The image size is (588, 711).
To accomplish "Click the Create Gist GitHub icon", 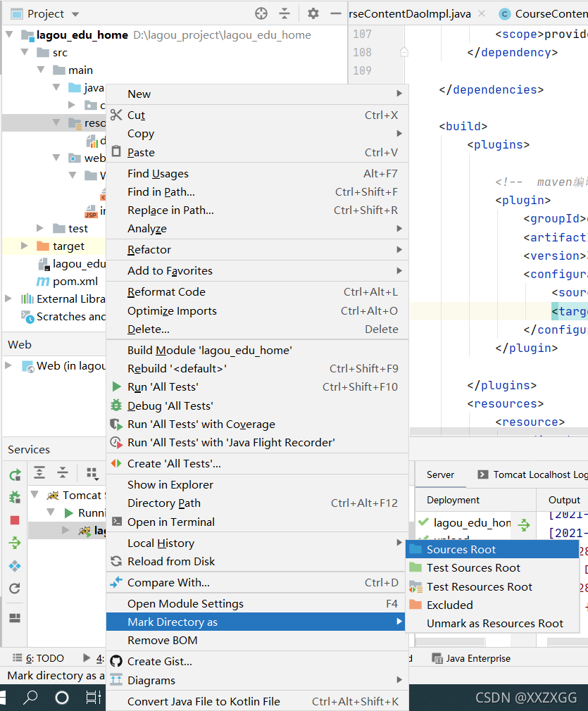I will click(x=117, y=661).
